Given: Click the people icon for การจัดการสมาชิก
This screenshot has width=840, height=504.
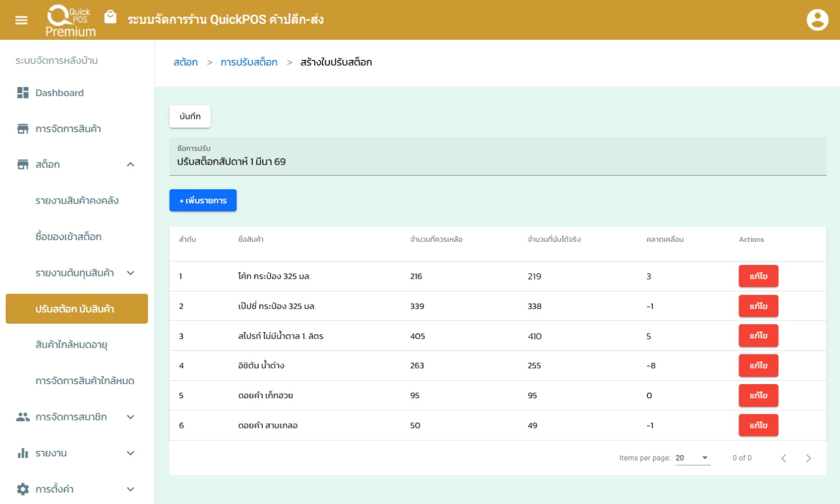Looking at the screenshot, I should coord(23,417).
